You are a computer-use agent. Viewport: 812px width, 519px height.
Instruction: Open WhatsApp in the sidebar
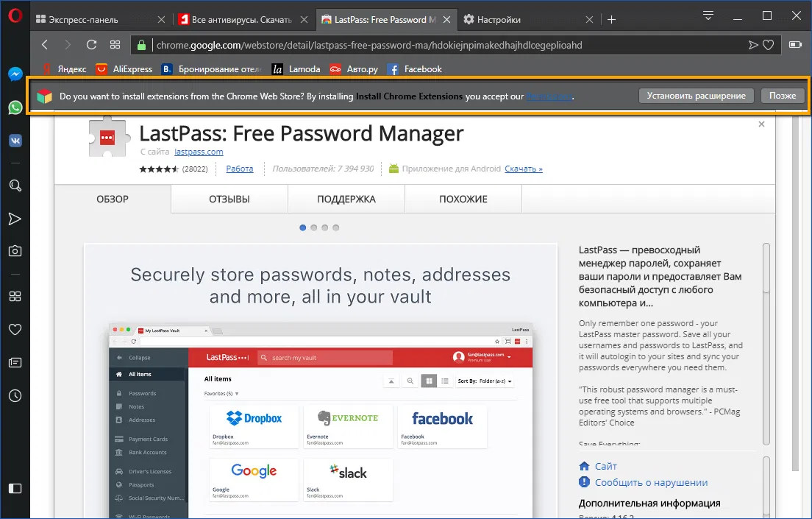tap(15, 107)
